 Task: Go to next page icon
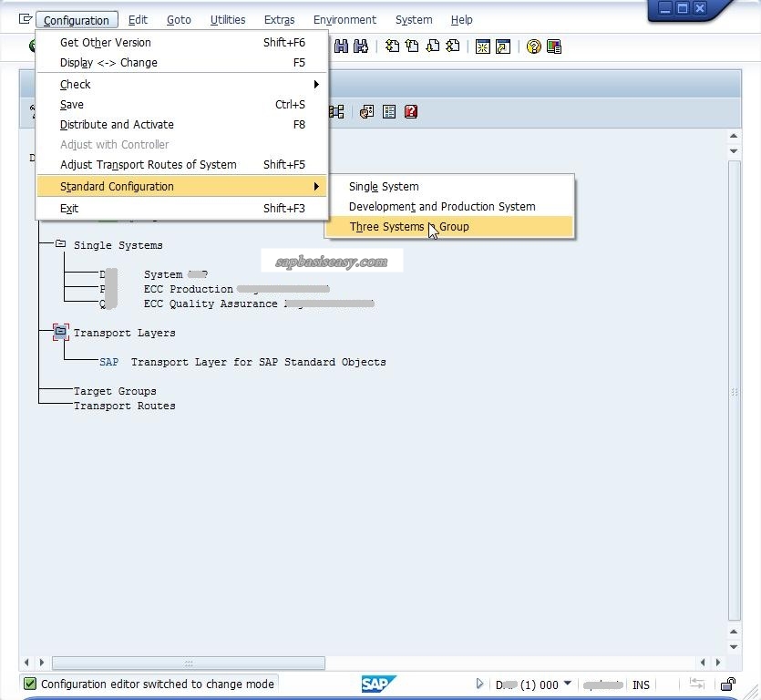click(x=432, y=46)
